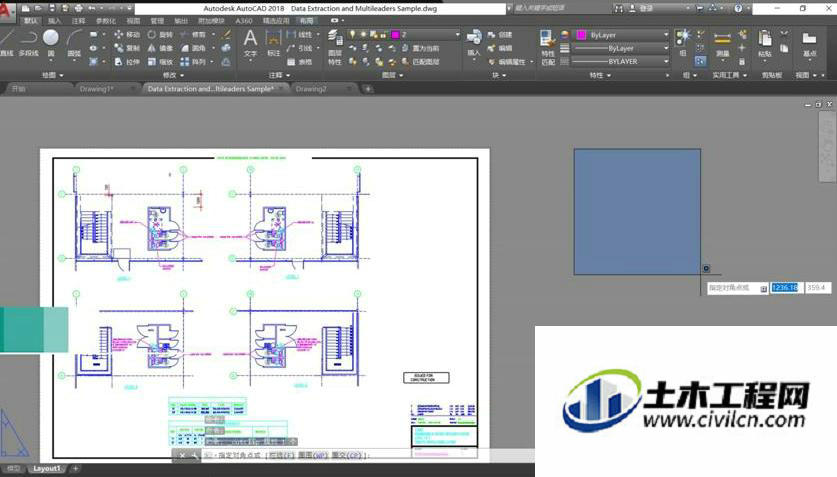The height and width of the screenshot is (477, 837).
Task: Open the Parametric (参数化) ribbon tab
Action: (106, 21)
